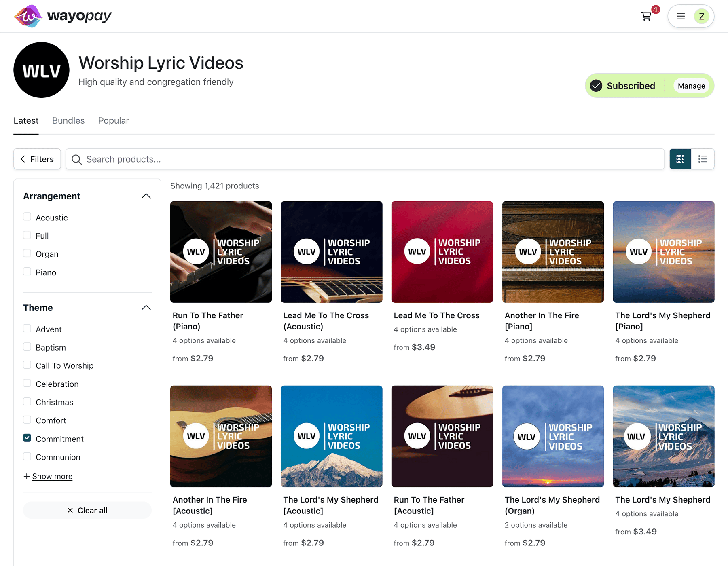
Task: Click the 'from $3.49' Lead Me To The Cross price
Action: tap(415, 347)
